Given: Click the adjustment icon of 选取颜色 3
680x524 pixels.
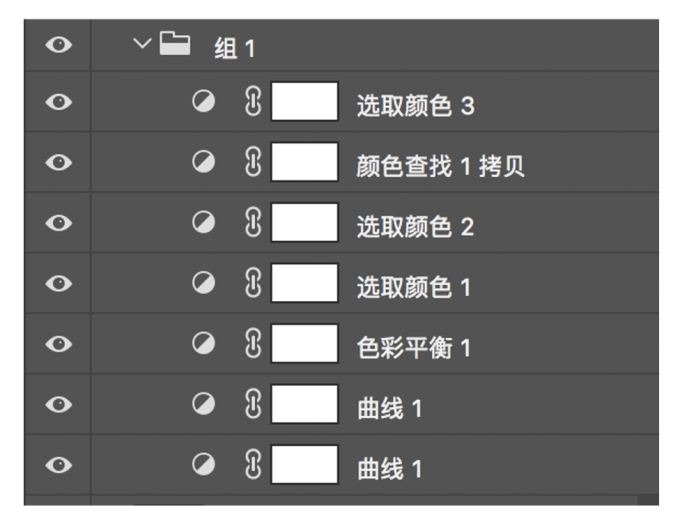Looking at the screenshot, I should [203, 103].
